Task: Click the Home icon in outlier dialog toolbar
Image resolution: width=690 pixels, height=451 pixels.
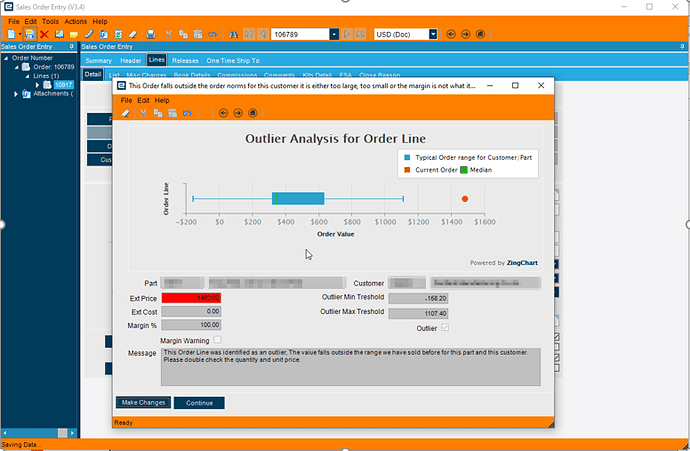Action: [x=253, y=113]
